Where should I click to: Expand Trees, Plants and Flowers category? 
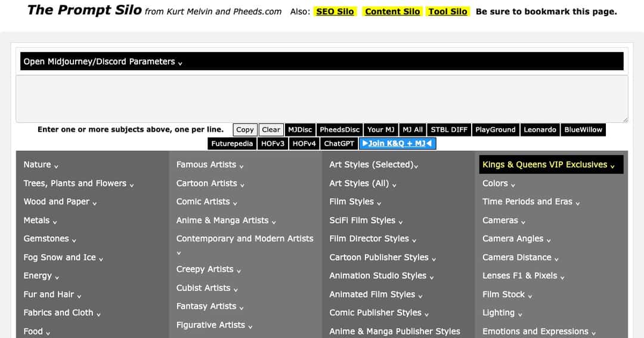79,183
